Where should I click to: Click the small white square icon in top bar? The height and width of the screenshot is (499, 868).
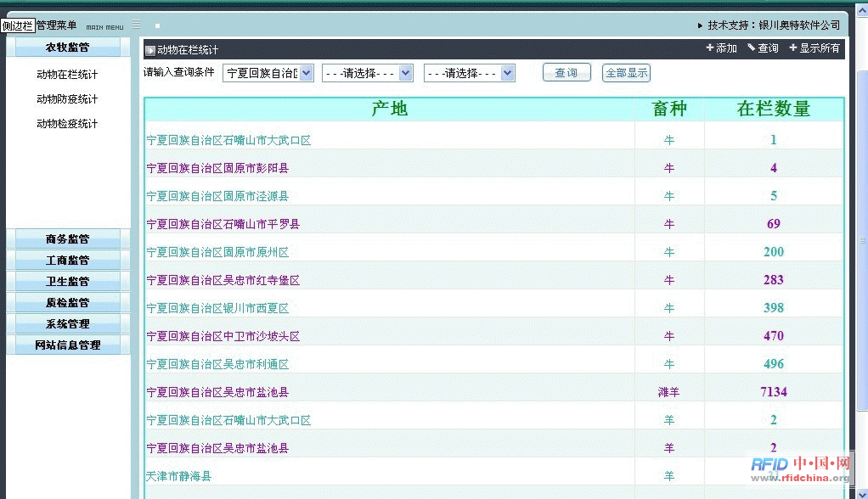click(x=157, y=26)
